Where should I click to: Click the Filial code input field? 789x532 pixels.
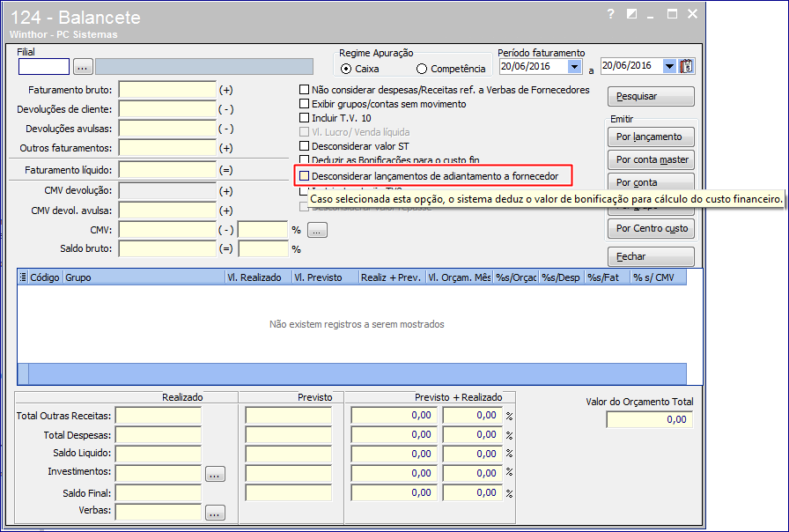(44, 66)
